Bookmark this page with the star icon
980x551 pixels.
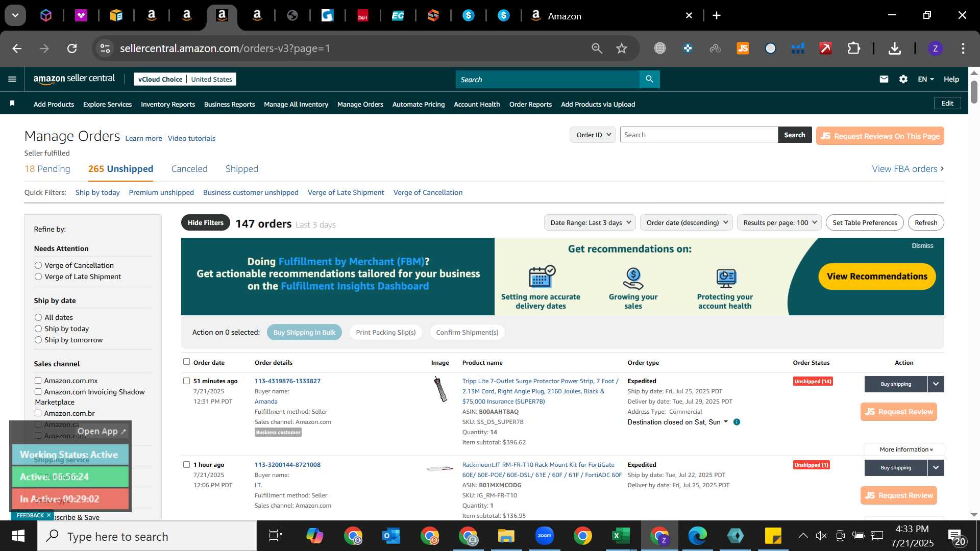coord(621,48)
